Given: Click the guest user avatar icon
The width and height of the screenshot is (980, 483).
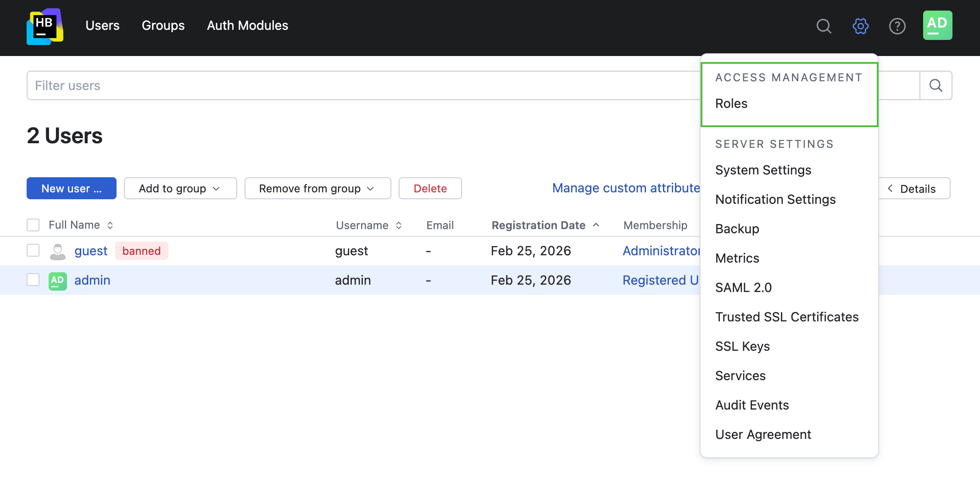Looking at the screenshot, I should pyautogui.click(x=58, y=251).
